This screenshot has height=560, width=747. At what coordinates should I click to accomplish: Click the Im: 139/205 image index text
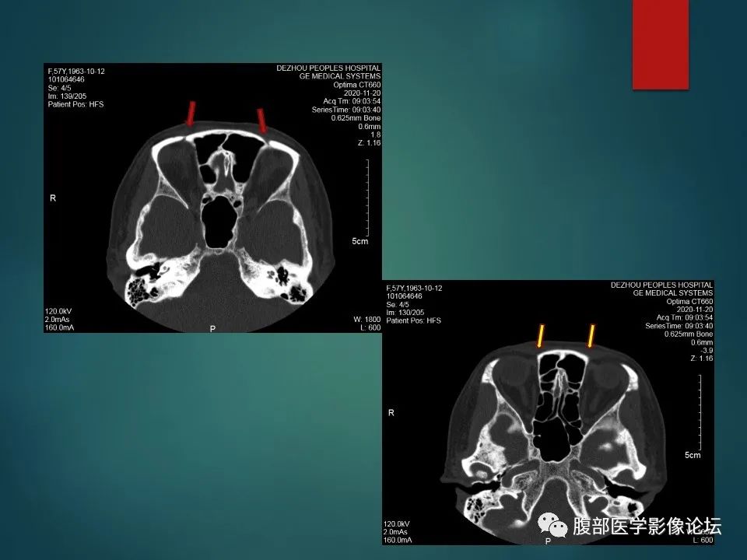click(x=67, y=96)
